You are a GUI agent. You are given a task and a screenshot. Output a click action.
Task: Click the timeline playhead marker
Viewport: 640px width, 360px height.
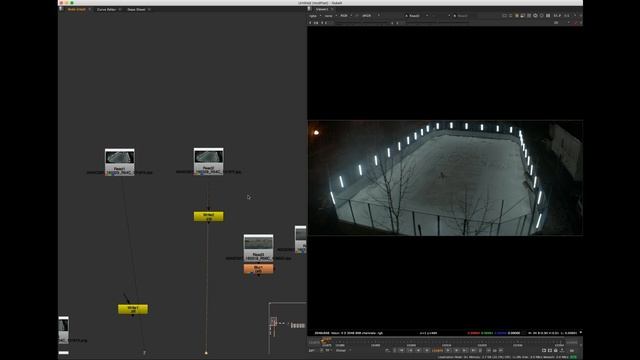tap(326, 340)
